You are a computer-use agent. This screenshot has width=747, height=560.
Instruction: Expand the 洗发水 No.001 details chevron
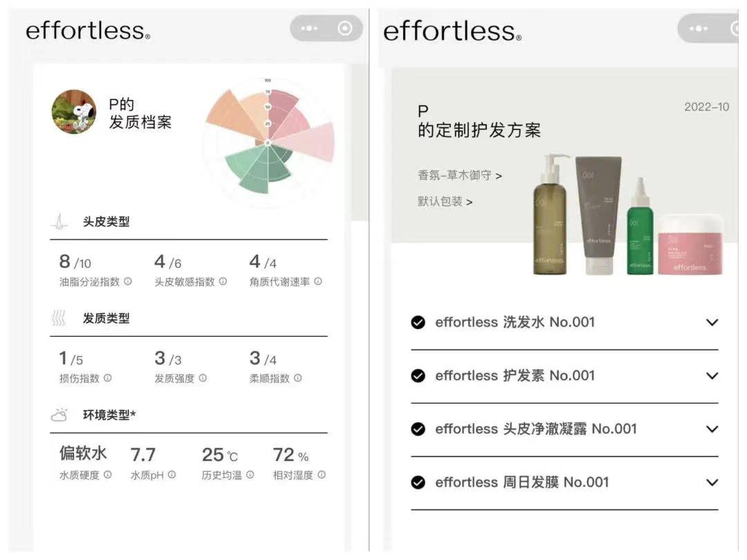coord(712,322)
